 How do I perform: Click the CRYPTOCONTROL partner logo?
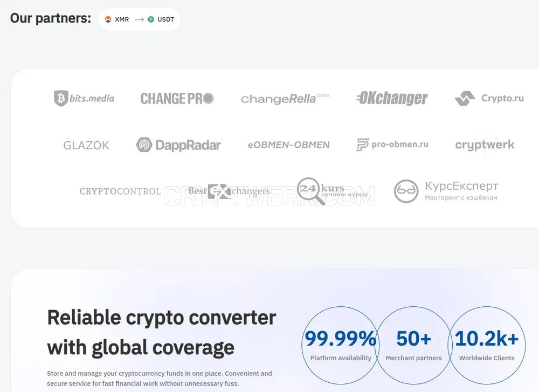[120, 191]
